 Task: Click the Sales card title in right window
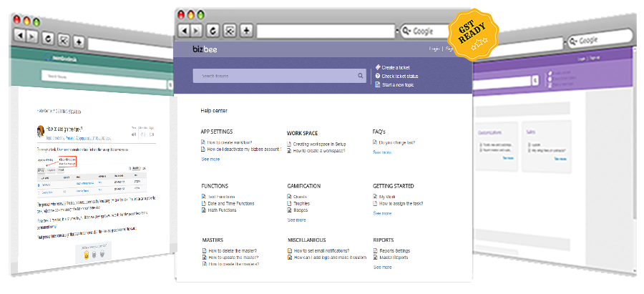[x=531, y=132]
